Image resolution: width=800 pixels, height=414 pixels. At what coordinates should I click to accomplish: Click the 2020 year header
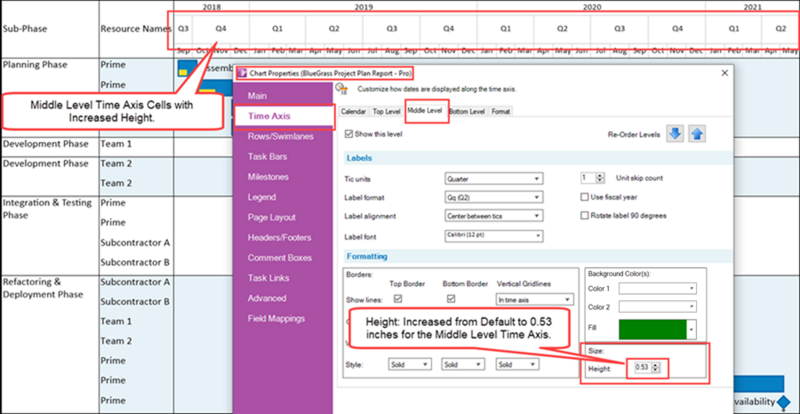(591, 7)
